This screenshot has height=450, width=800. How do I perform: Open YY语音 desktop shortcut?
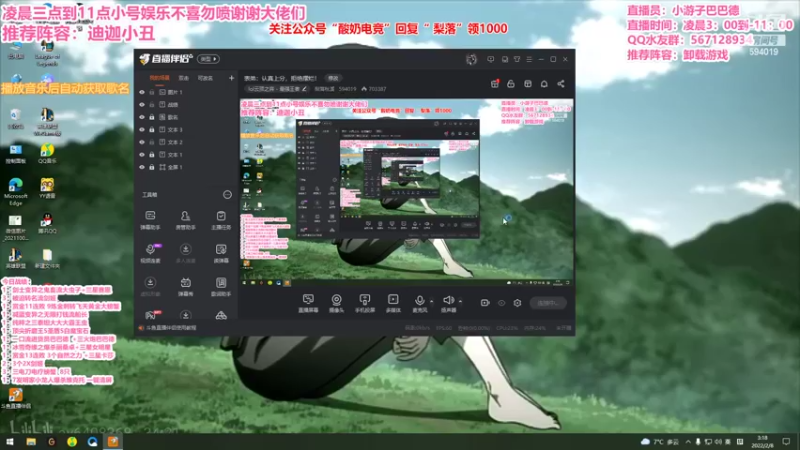(x=47, y=188)
